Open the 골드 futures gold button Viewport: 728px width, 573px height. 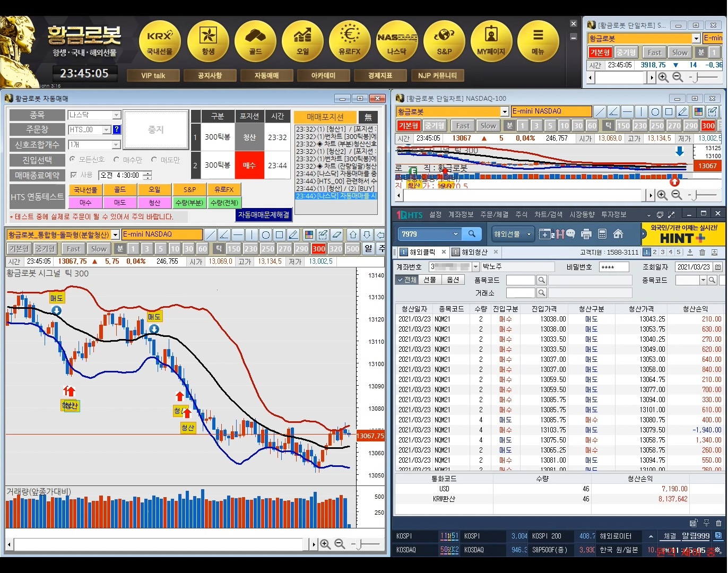[x=255, y=41]
